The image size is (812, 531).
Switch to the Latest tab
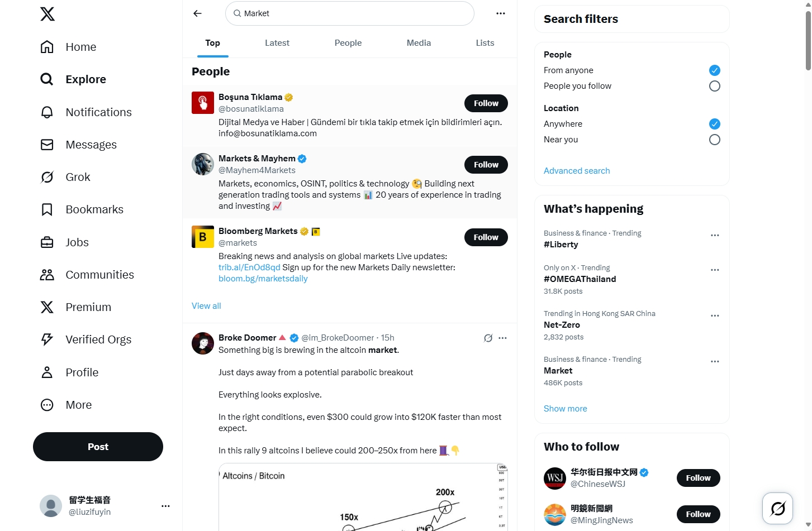[277, 43]
